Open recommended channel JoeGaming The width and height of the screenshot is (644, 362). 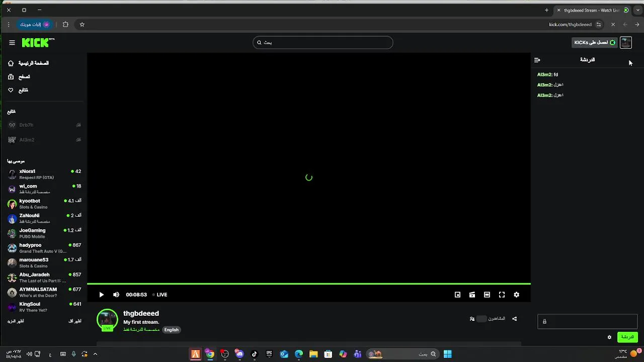pos(44,233)
